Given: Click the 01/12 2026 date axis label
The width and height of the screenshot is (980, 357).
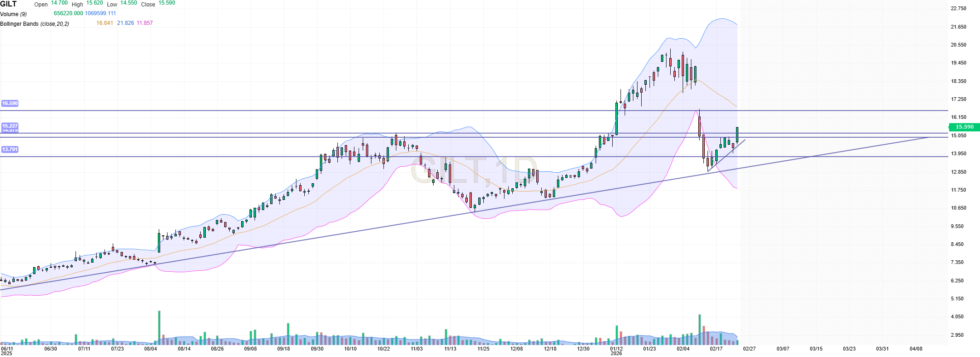Looking at the screenshot, I should (616, 351).
